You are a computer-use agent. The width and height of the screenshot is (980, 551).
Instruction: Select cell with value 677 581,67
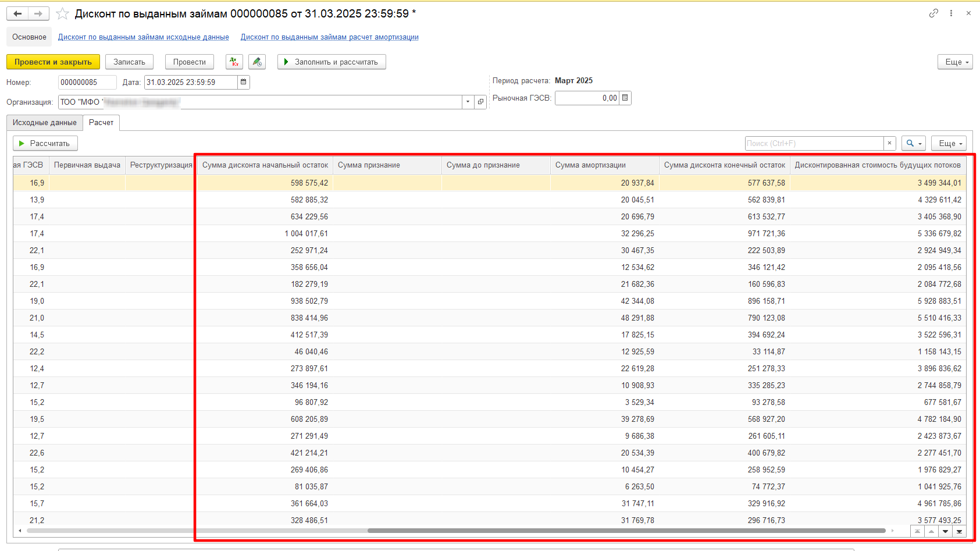point(878,402)
